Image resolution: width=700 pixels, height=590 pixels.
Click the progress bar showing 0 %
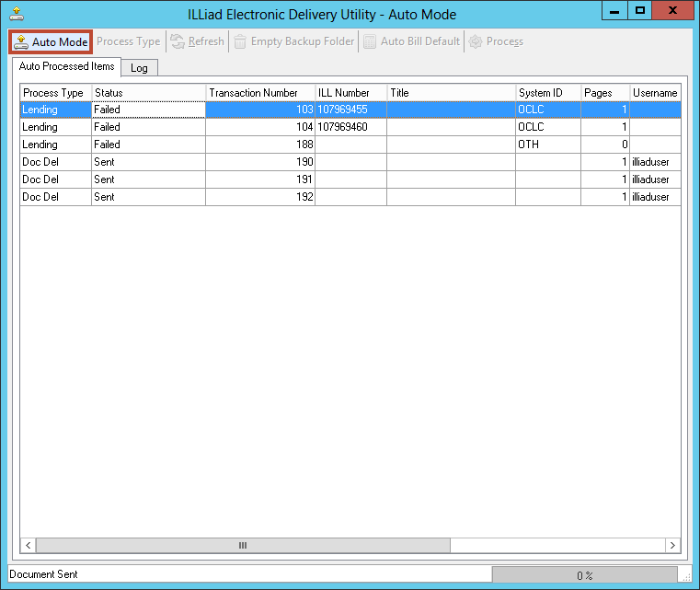click(x=585, y=575)
